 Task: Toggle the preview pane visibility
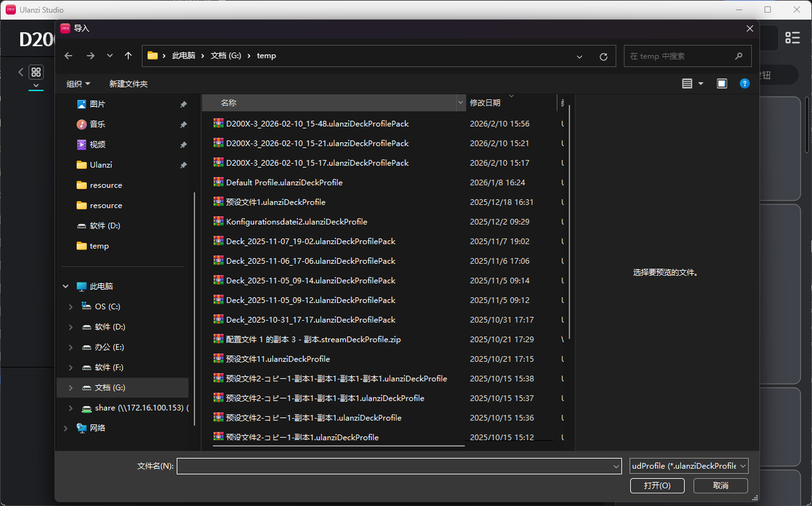point(721,83)
